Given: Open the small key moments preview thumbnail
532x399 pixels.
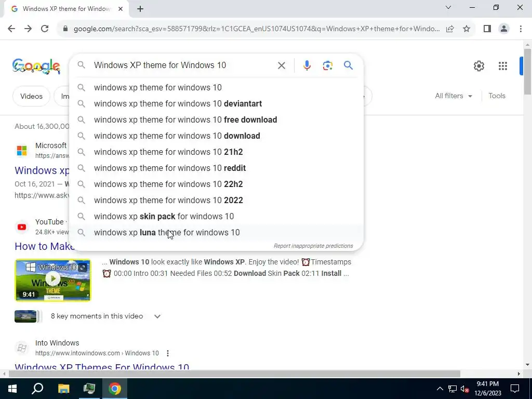Looking at the screenshot, I should click(x=25, y=316).
